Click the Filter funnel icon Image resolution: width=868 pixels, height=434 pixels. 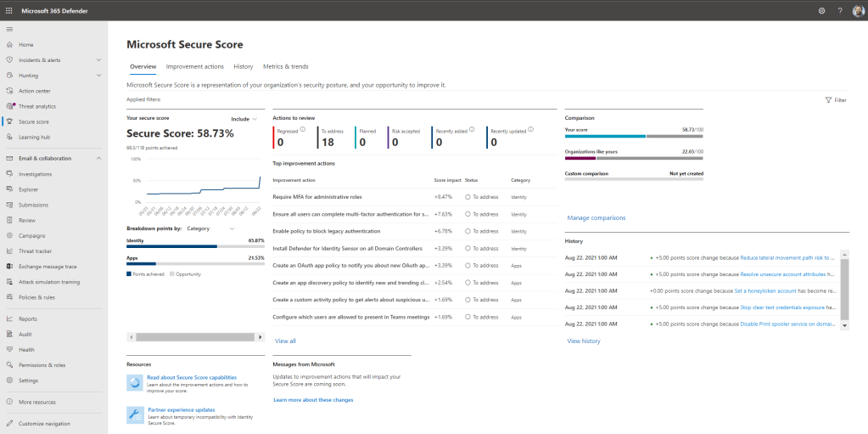point(828,100)
